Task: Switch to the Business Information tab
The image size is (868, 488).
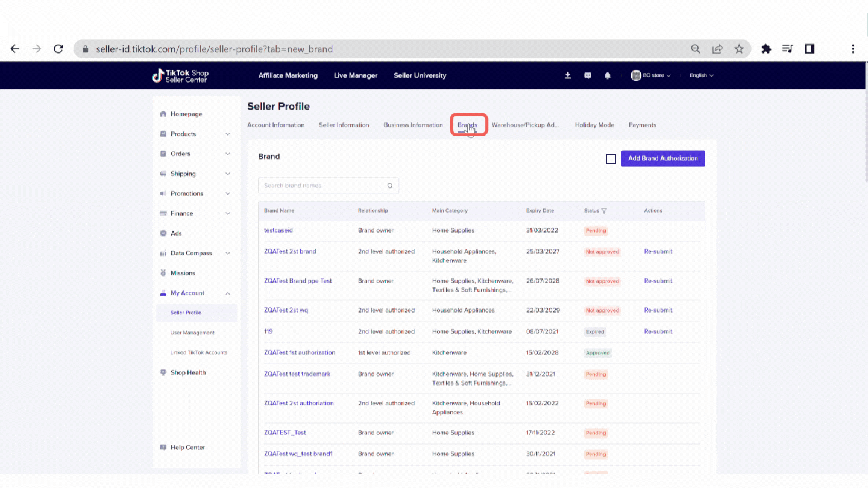Action: point(413,125)
